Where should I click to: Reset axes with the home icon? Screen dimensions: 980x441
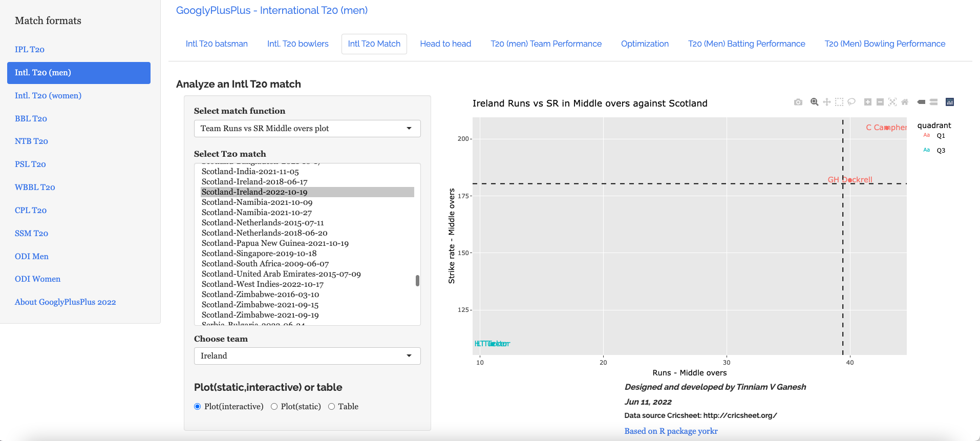905,102
